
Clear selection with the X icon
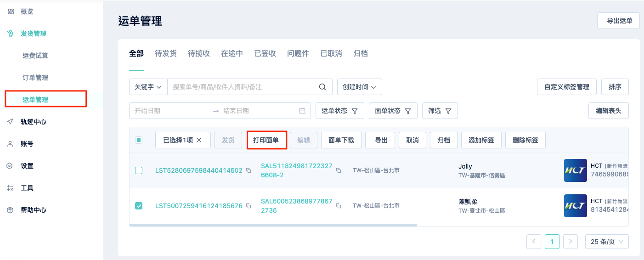[199, 140]
